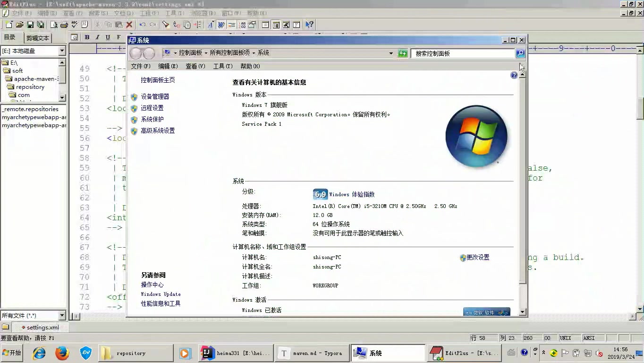Screen dimensions: 644x363
Task: Open 设备管理器 link
Action: (155, 96)
